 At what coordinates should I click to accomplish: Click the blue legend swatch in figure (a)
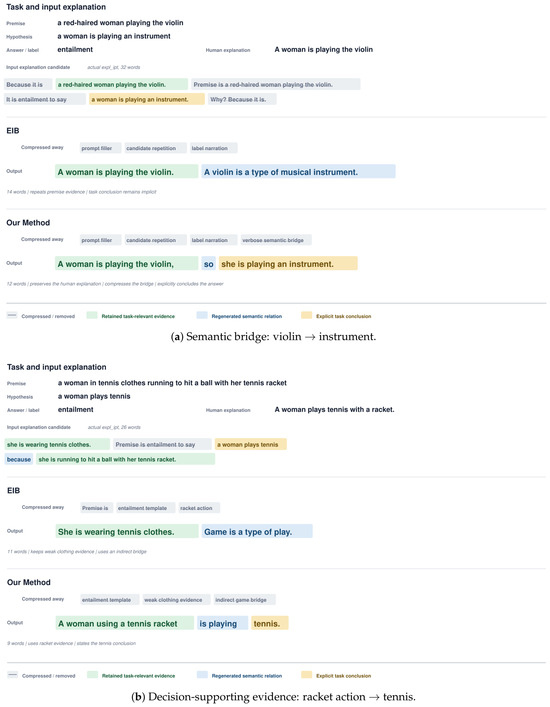tap(202, 315)
